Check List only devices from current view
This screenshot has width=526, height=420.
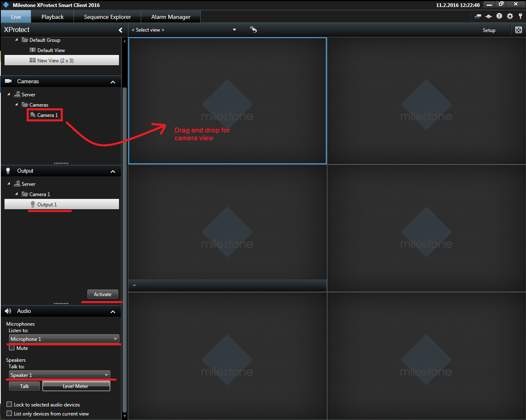[x=9, y=413]
